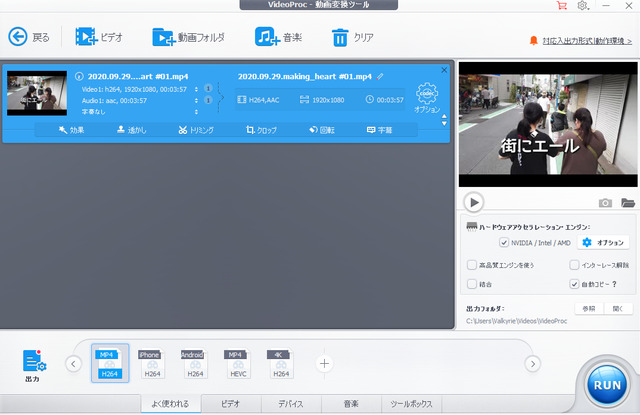The width and height of the screenshot is (640, 415).
Task: Click the output duration 00:03:57
Action: click(x=384, y=100)
